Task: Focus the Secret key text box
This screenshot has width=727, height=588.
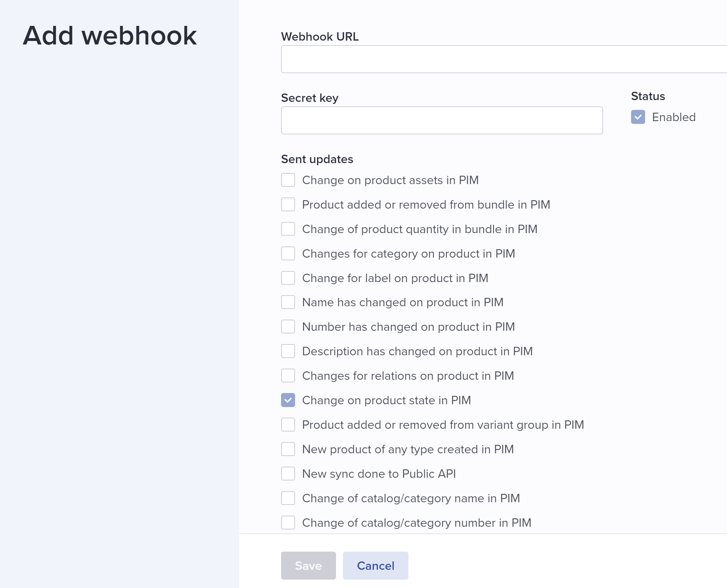Action: pyautogui.click(x=442, y=120)
